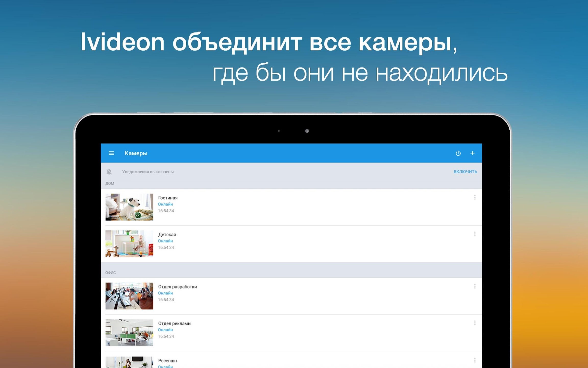Screen dimensions: 588x368
Task: Select the Отдел рекламы camera name
Action: [175, 324]
